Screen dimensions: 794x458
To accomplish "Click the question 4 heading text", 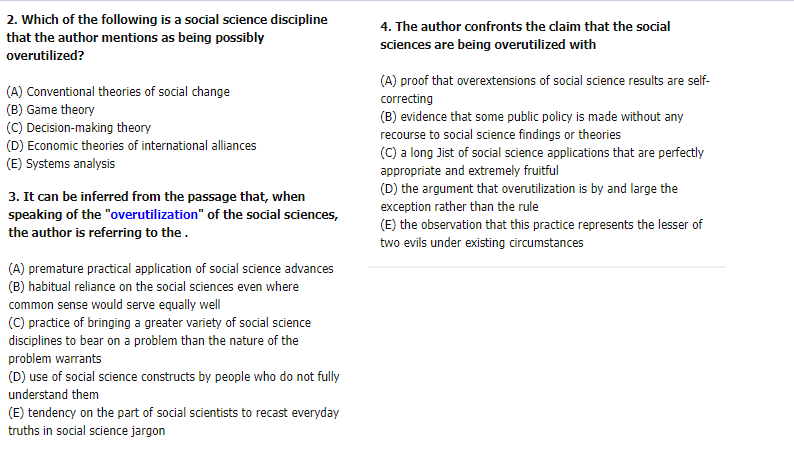I will (x=525, y=35).
